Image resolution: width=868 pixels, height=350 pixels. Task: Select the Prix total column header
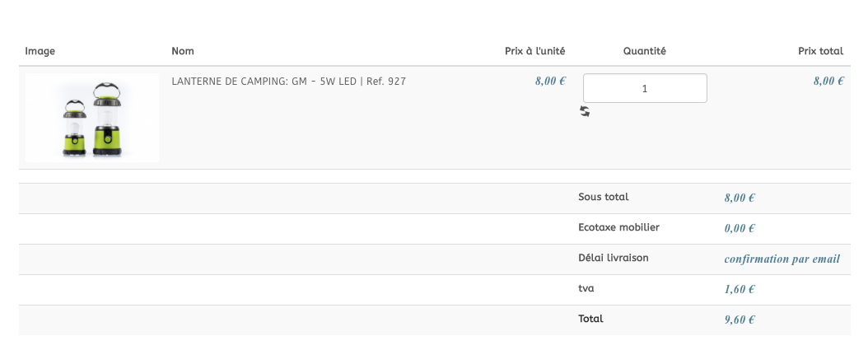pos(820,51)
